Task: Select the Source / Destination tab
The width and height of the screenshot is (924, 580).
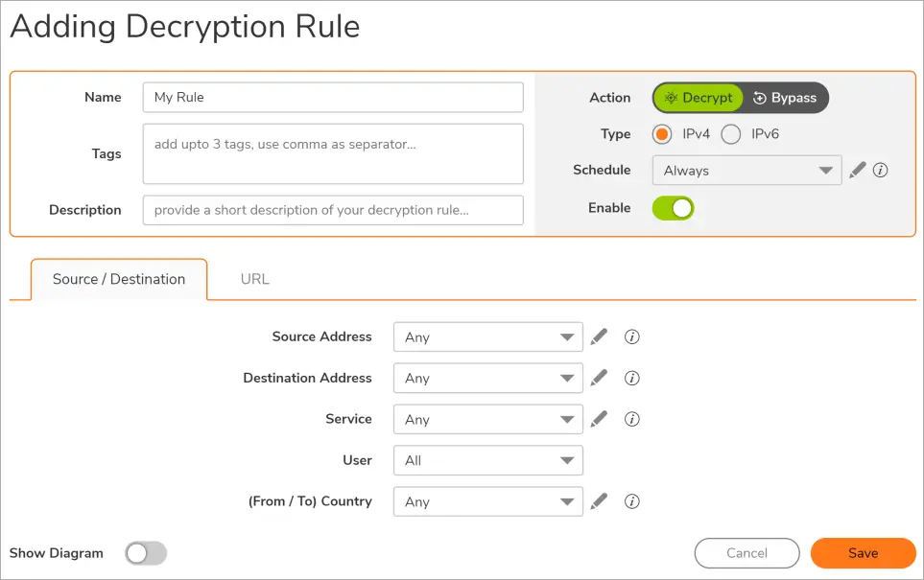Action: pyautogui.click(x=119, y=279)
